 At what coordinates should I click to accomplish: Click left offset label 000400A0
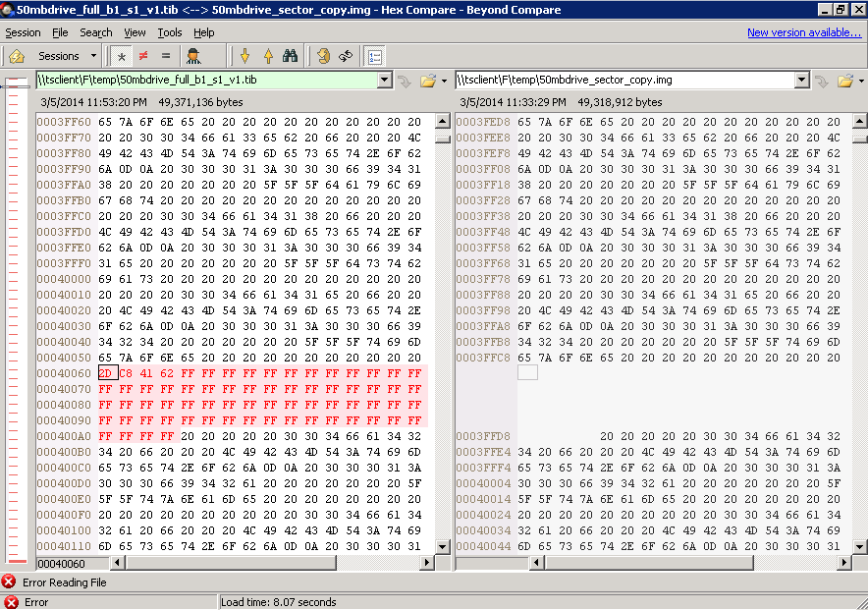(x=64, y=436)
